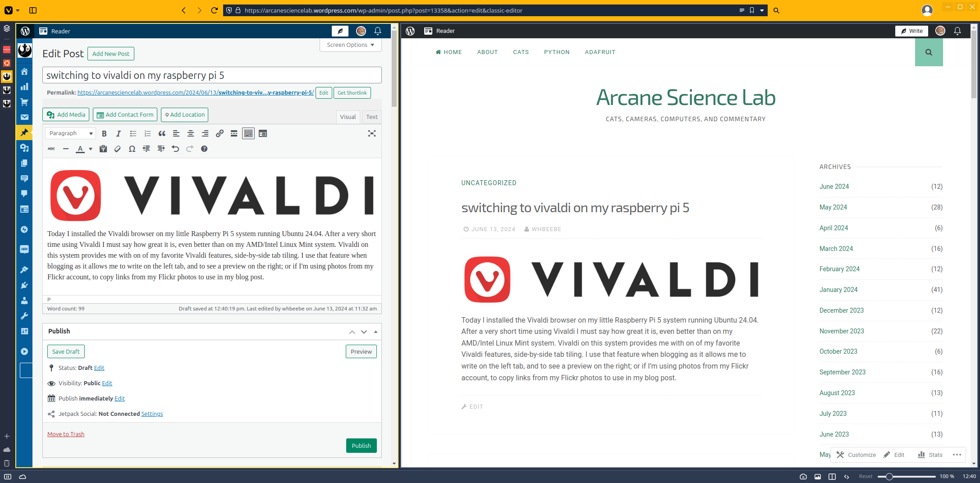This screenshot has height=483, width=980.
Task: Save the post with Save Draft
Action: (x=66, y=351)
